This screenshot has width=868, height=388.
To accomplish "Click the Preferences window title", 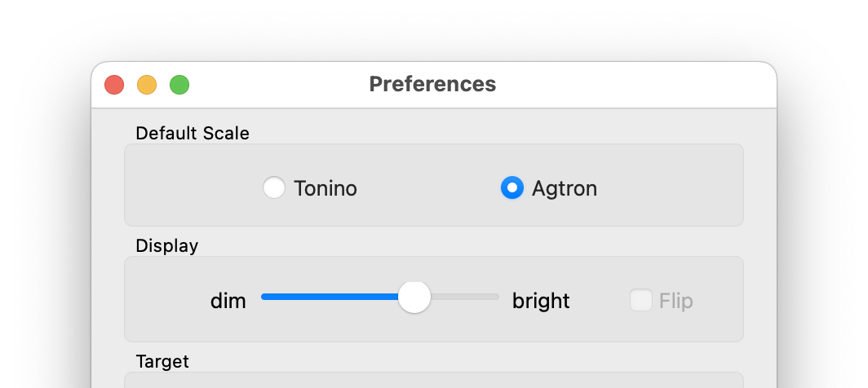I will (432, 84).
